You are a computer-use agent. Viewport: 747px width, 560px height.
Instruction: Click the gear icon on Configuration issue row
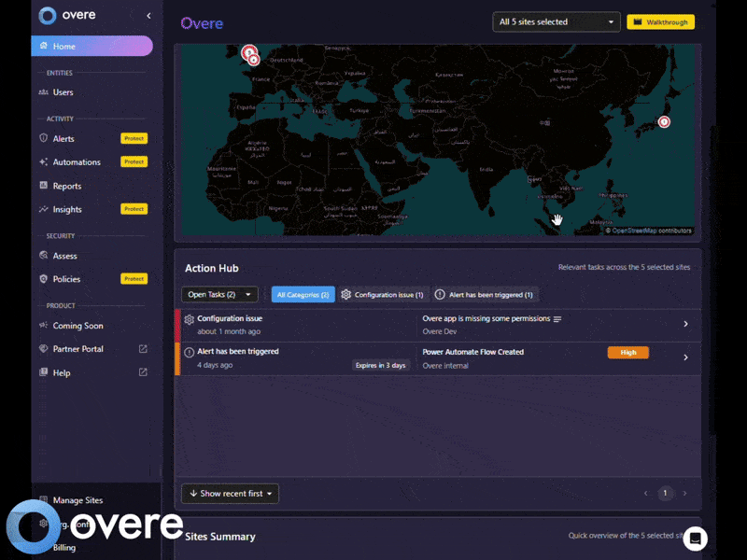coord(190,319)
